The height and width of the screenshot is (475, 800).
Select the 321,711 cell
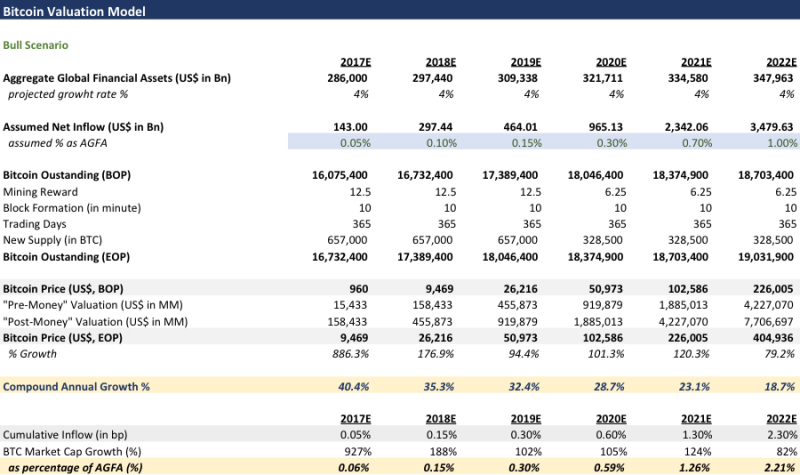[603, 78]
